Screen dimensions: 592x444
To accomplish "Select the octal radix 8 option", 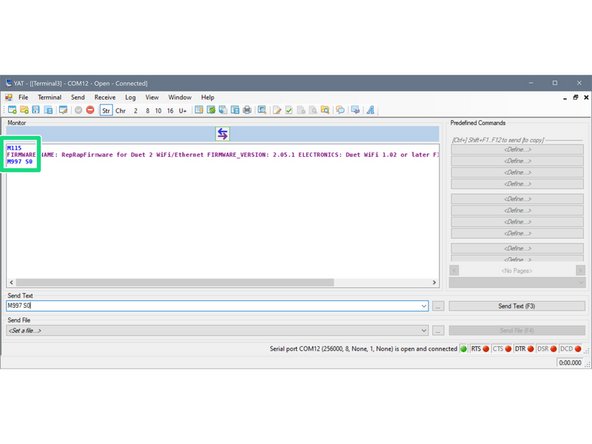I will (148, 111).
